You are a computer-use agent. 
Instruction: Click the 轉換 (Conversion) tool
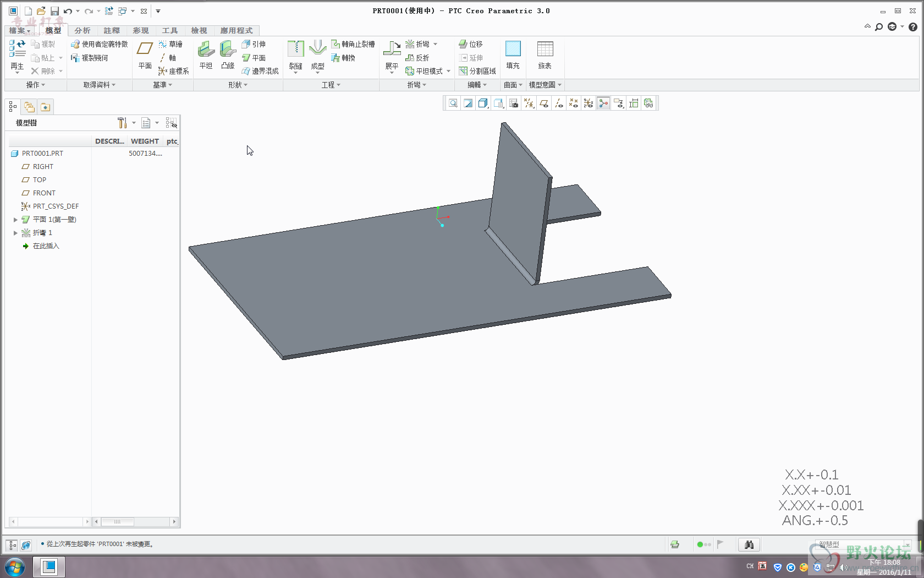(x=343, y=58)
